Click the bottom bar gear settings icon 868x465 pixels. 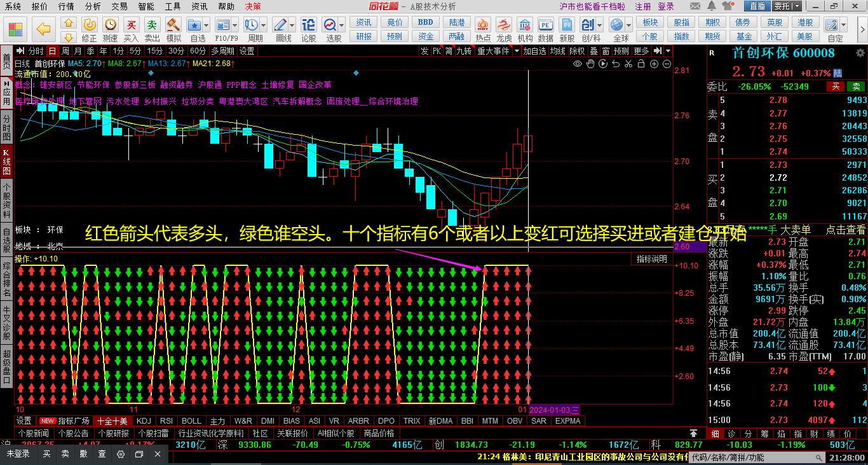(x=121, y=454)
